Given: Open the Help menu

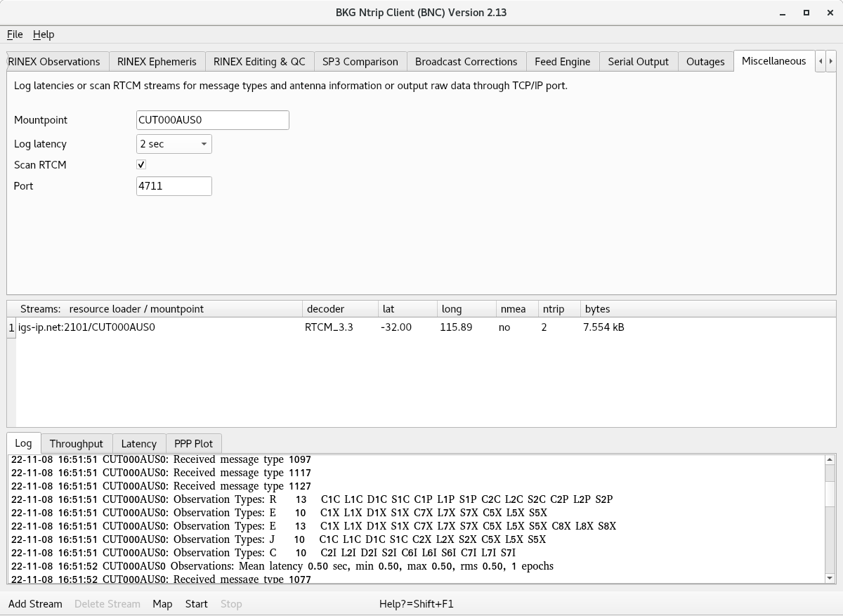Looking at the screenshot, I should tap(44, 34).
